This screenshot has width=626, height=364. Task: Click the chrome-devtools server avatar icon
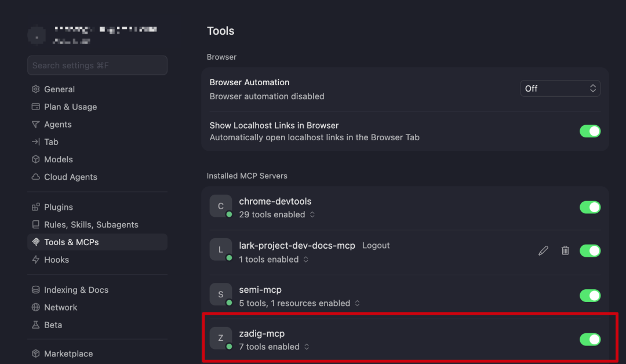[220, 206]
